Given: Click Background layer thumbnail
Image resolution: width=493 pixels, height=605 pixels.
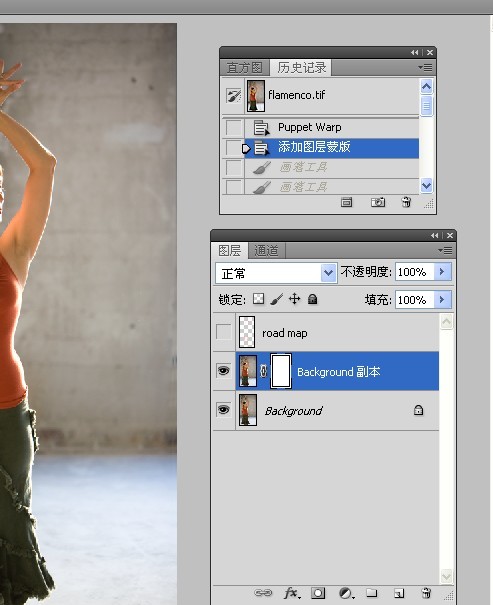Looking at the screenshot, I should click(x=248, y=410).
